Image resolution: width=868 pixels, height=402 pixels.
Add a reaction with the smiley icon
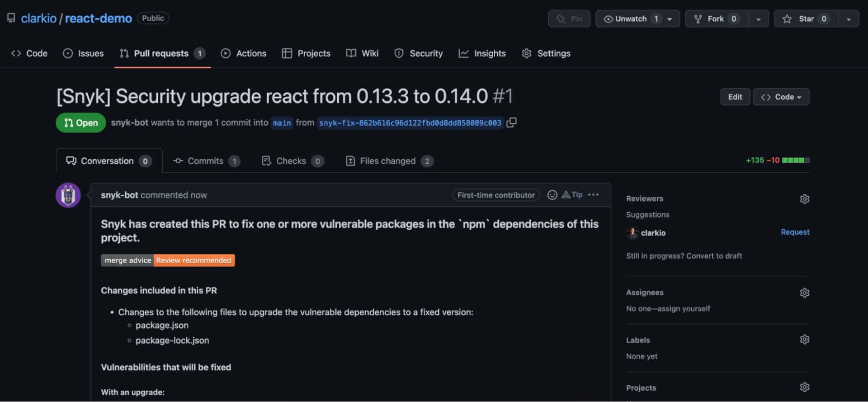[552, 195]
